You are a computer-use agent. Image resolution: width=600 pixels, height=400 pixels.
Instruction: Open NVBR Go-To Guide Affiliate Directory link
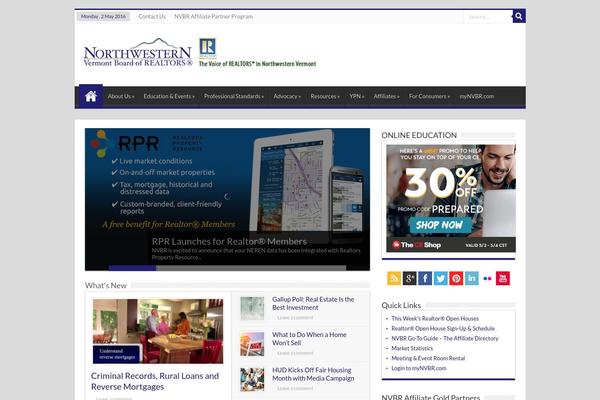pyautogui.click(x=445, y=338)
